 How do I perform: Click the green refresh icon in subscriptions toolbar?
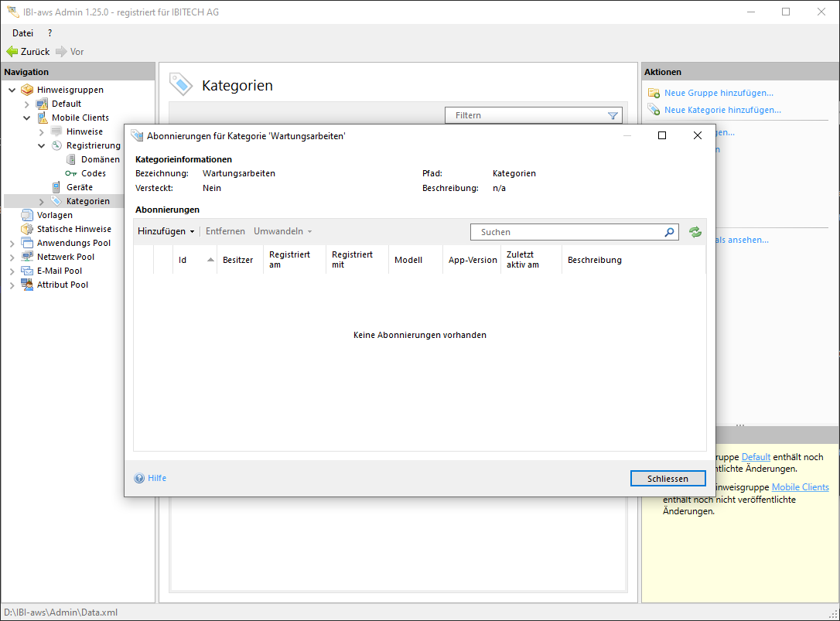(695, 232)
